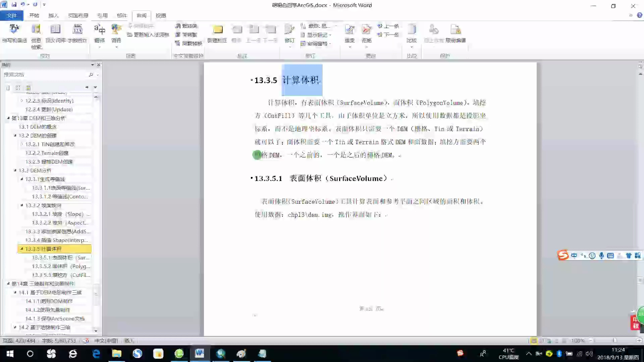
Task: Open the 文件 menu
Action: [12, 15]
